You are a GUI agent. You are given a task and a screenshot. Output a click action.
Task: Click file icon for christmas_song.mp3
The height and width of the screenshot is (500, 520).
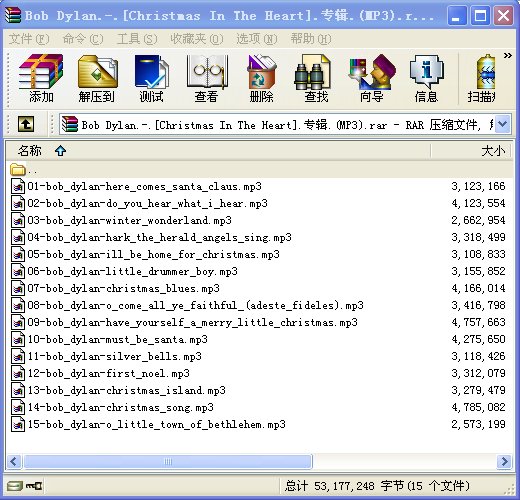coord(18,407)
